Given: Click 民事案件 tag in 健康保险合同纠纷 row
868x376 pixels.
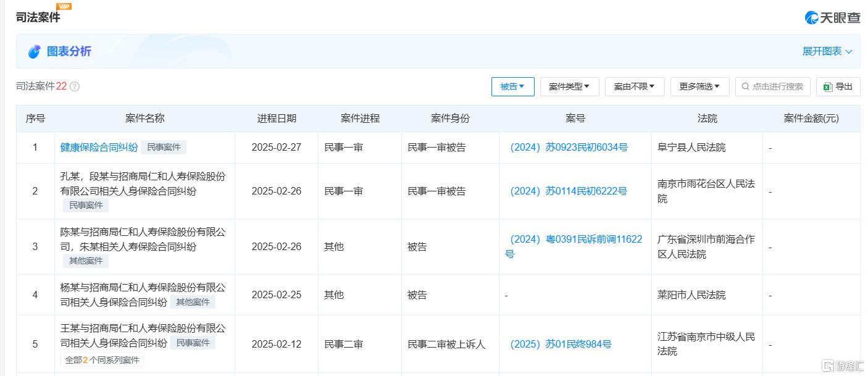Looking at the screenshot, I should (164, 147).
